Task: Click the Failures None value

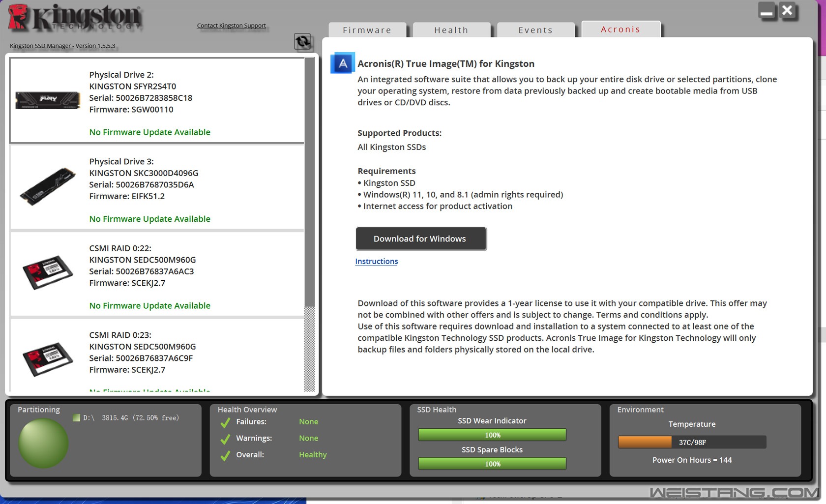Action: [308, 422]
